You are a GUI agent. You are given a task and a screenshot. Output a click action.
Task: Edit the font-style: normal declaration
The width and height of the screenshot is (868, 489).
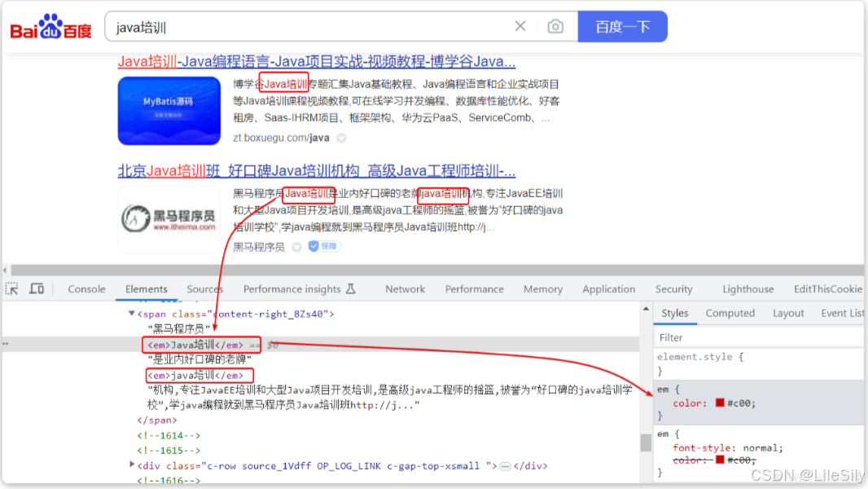[728, 447]
